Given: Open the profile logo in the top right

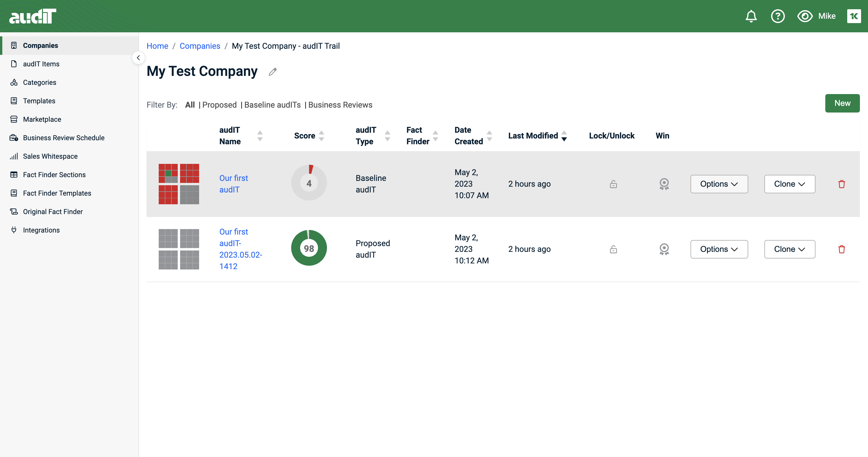Looking at the screenshot, I should click(854, 16).
